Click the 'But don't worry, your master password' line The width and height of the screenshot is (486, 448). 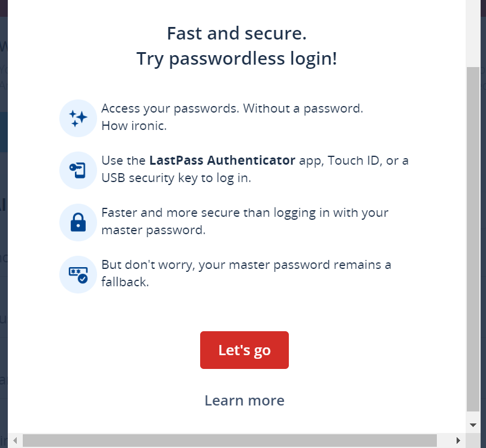[x=246, y=265]
